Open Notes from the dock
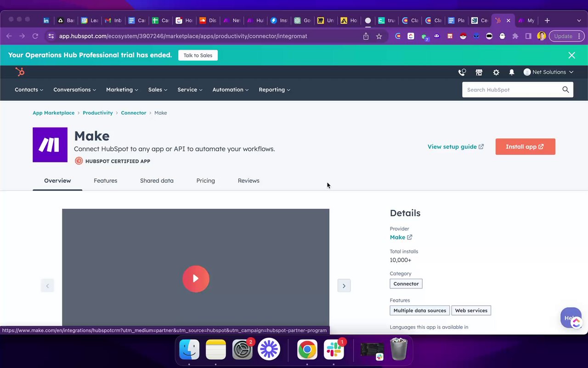 click(x=216, y=350)
